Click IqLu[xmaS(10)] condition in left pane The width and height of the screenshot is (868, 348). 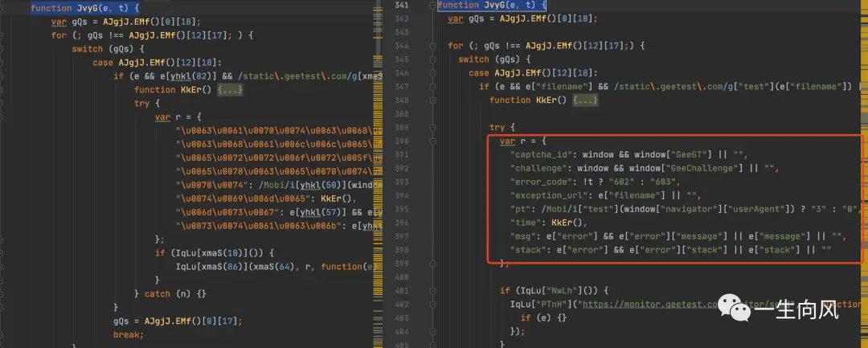pos(223,253)
